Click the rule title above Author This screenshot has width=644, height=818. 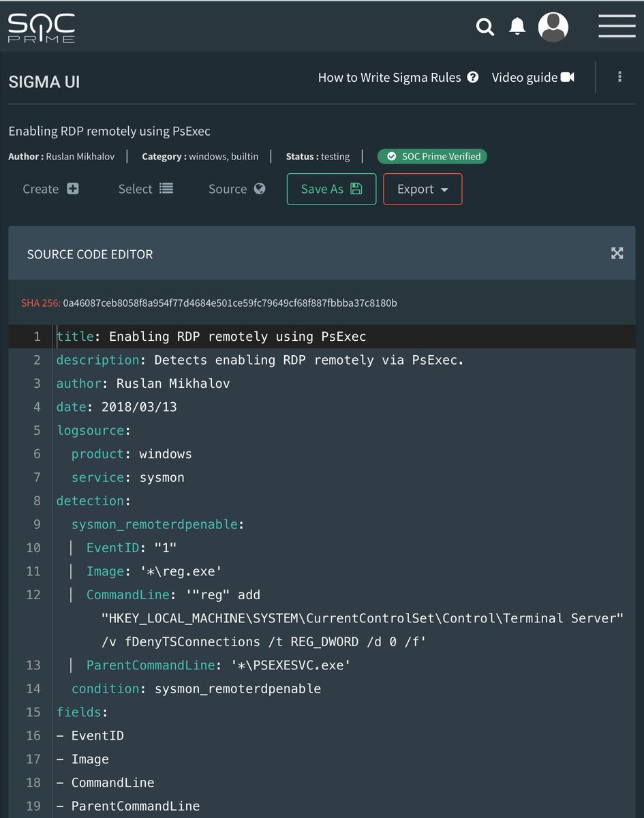(109, 131)
